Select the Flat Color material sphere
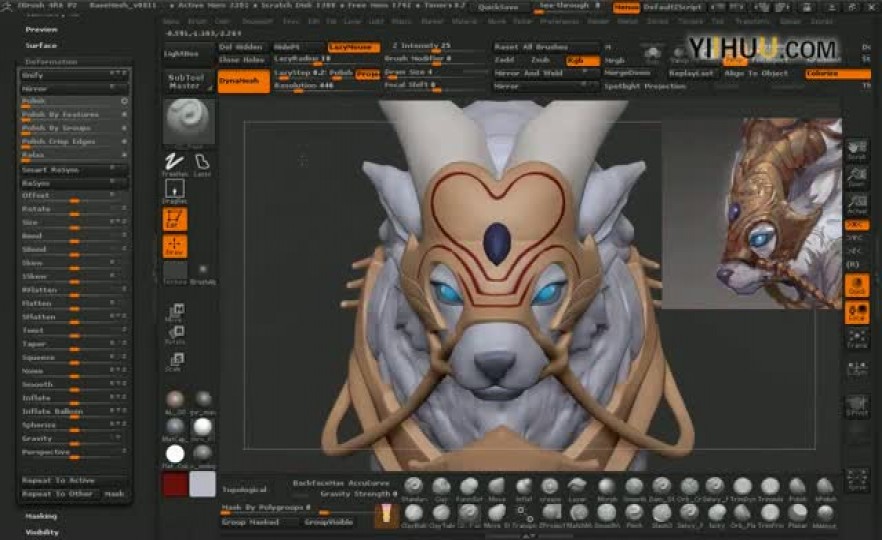This screenshot has width=882, height=540. (x=175, y=455)
